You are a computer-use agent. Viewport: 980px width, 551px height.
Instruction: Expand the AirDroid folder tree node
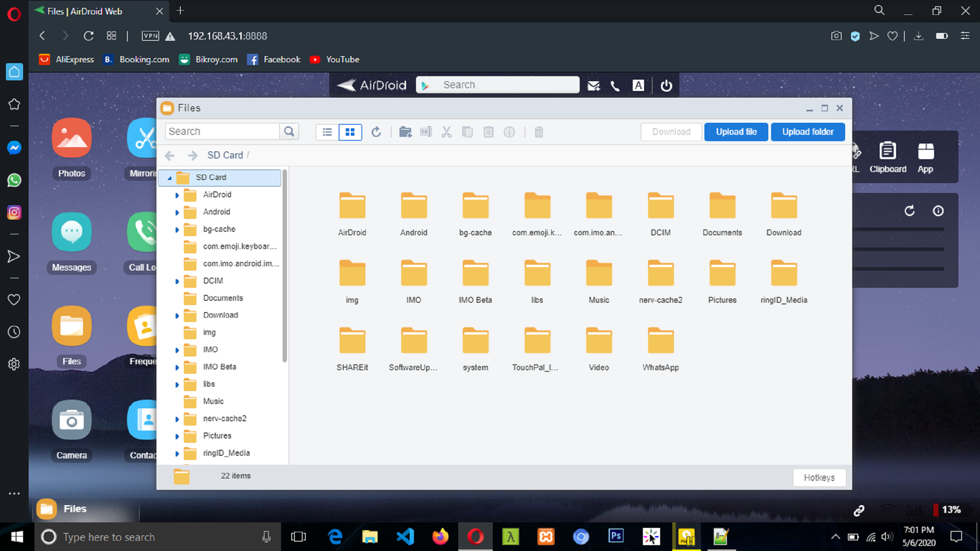pos(177,195)
